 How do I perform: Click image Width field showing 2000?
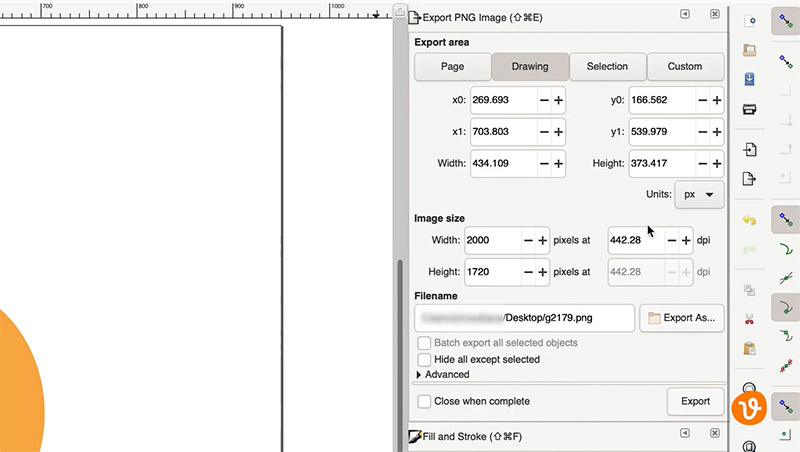tap(493, 240)
